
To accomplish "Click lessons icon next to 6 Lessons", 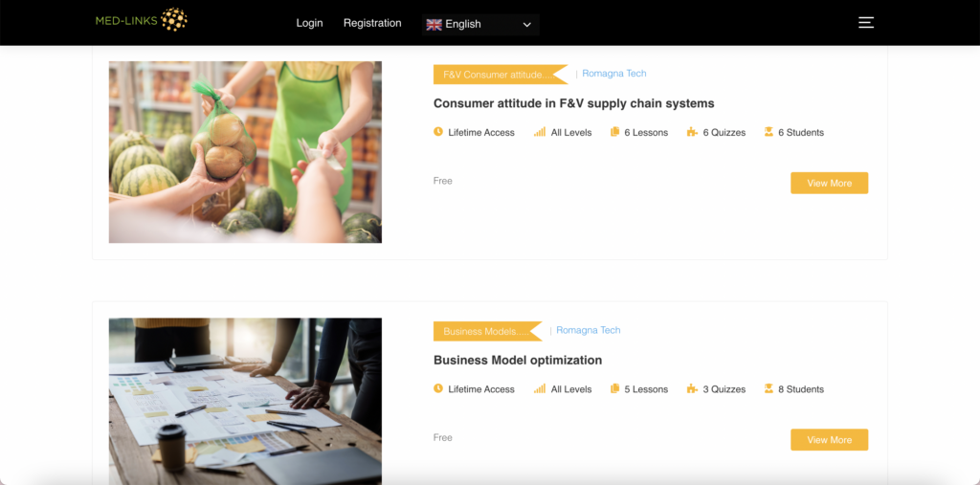I will pos(614,132).
